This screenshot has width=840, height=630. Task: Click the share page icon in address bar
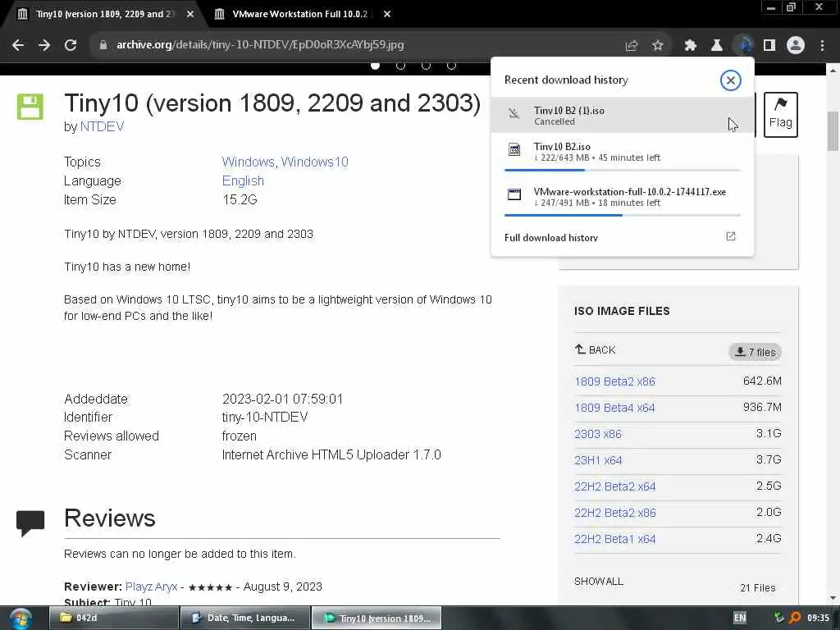(x=632, y=46)
